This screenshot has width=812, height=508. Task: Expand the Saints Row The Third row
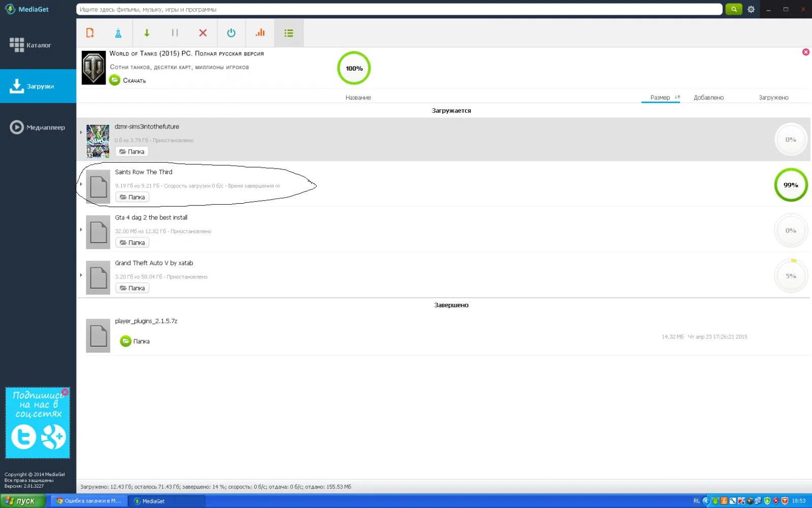81,184
